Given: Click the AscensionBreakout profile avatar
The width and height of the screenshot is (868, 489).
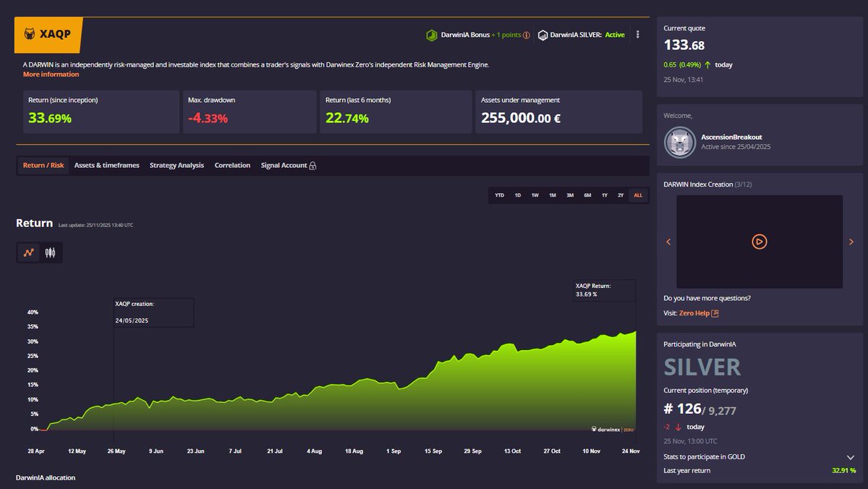Looking at the screenshot, I should tap(678, 142).
